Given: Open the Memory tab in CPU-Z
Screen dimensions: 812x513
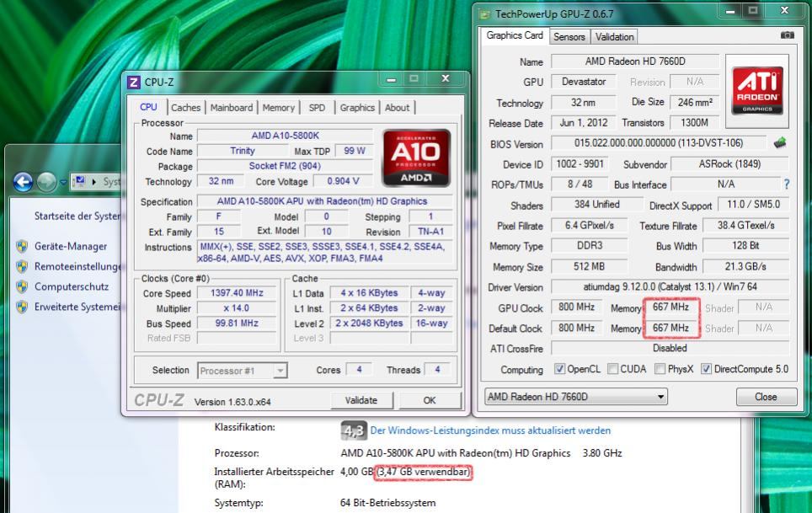Looking at the screenshot, I should click(278, 108).
